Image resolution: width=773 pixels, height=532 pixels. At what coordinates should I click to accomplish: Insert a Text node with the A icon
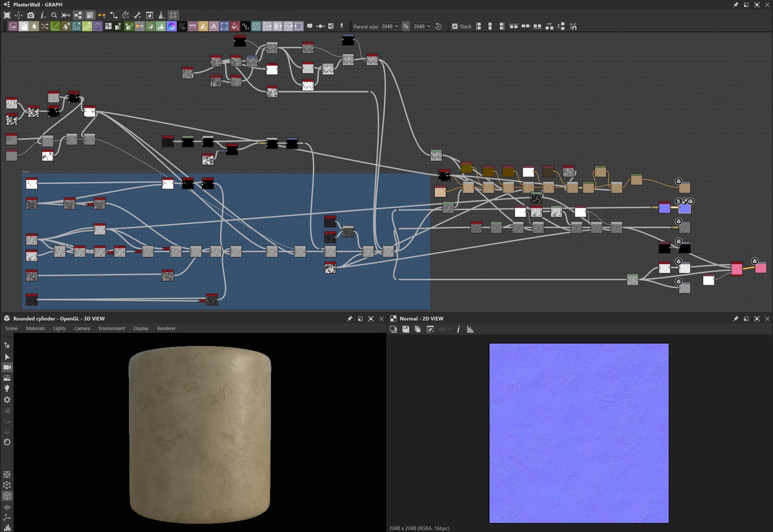pos(213,26)
